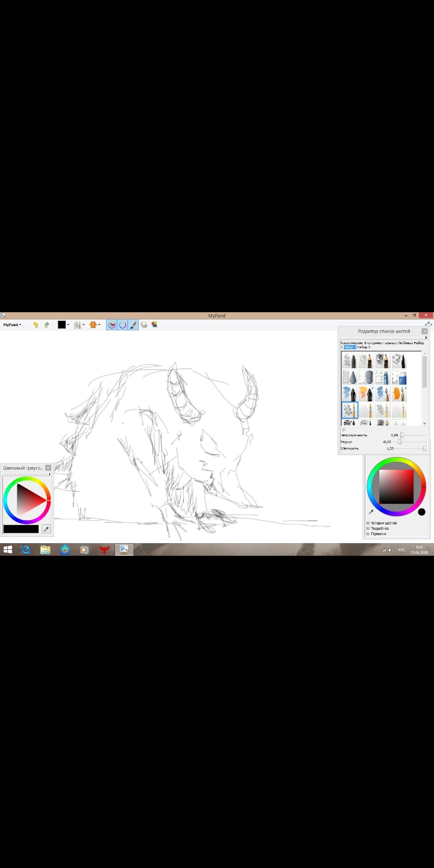The image size is (434, 868).
Task: Open the dropdown next to the orange gear icon
Action: coord(99,325)
